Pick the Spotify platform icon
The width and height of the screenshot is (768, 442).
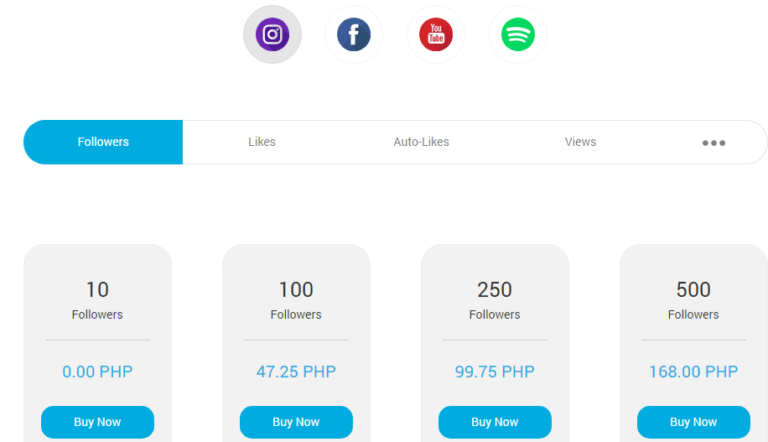[x=518, y=35]
